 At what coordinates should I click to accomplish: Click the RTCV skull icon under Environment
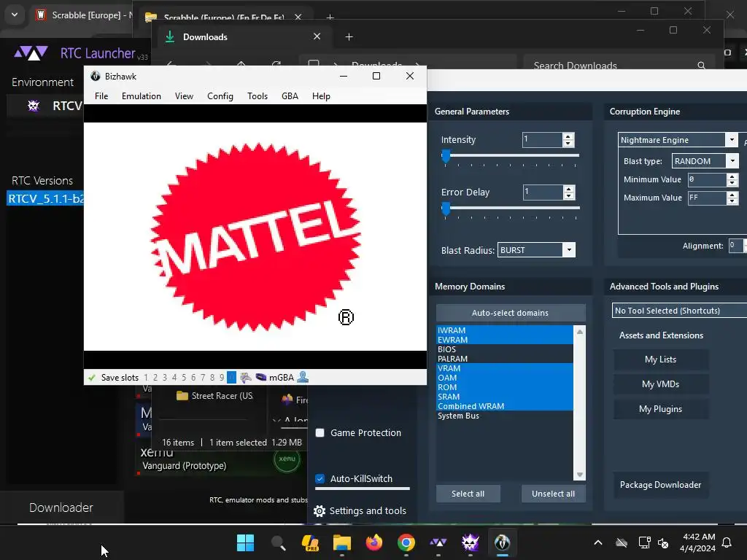pyautogui.click(x=34, y=106)
